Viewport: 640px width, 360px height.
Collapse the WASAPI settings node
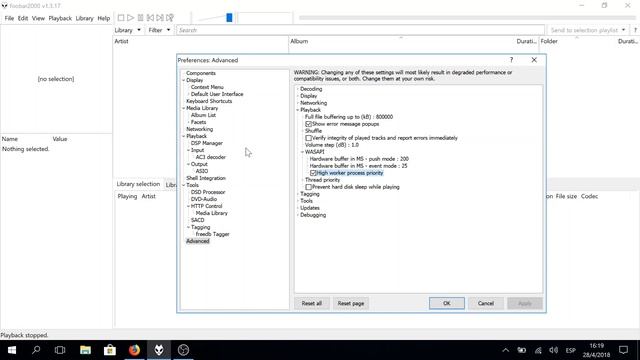click(x=302, y=152)
